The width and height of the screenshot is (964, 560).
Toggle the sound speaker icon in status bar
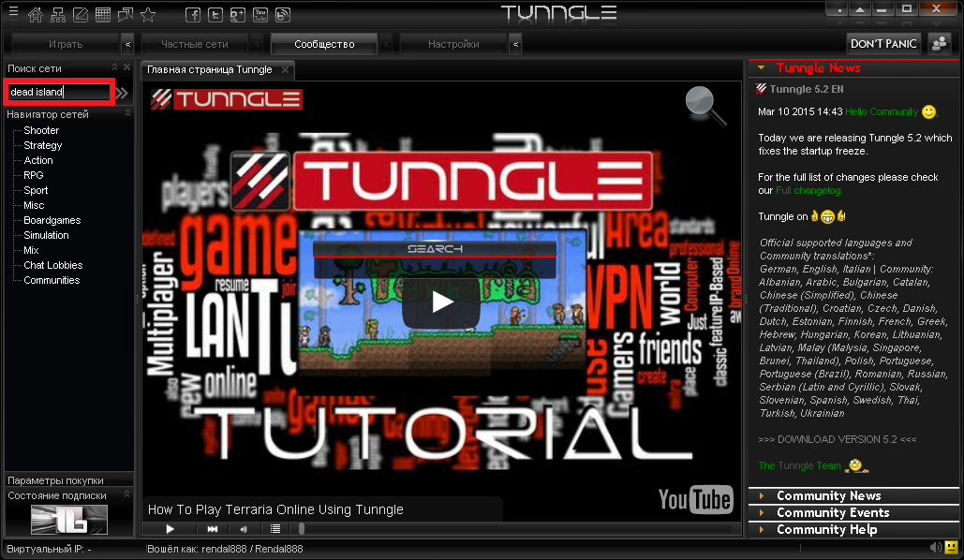(x=936, y=547)
